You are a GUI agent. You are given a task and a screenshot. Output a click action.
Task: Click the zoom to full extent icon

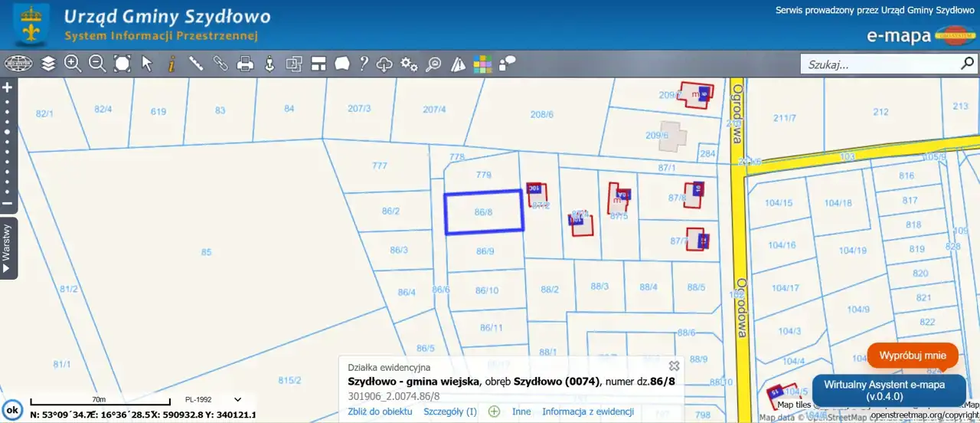pos(122,64)
